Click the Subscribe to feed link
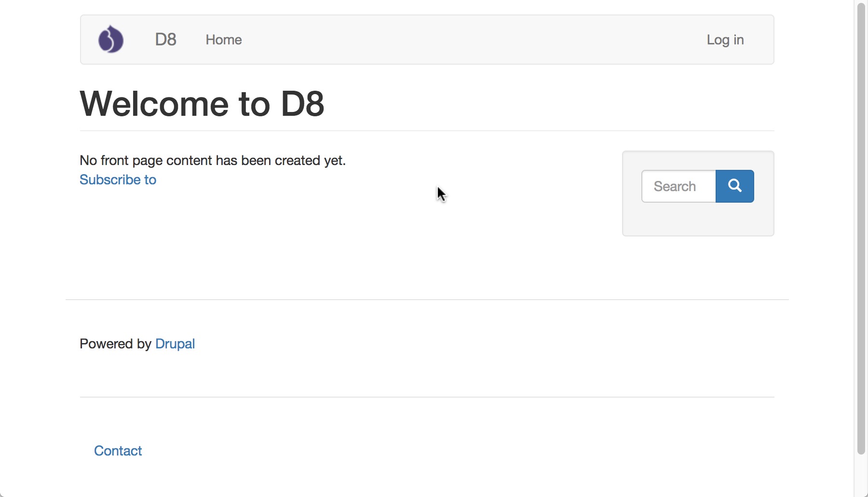 (x=118, y=179)
